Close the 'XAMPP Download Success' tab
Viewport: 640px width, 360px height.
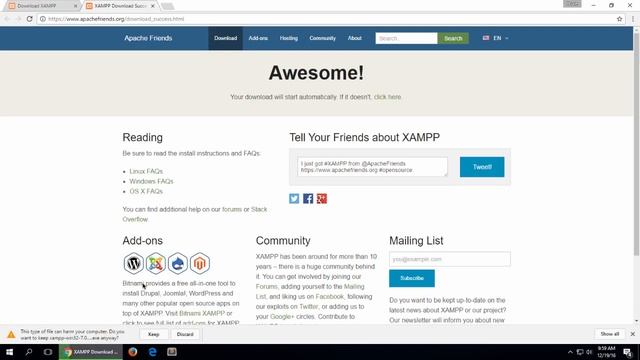tap(153, 6)
